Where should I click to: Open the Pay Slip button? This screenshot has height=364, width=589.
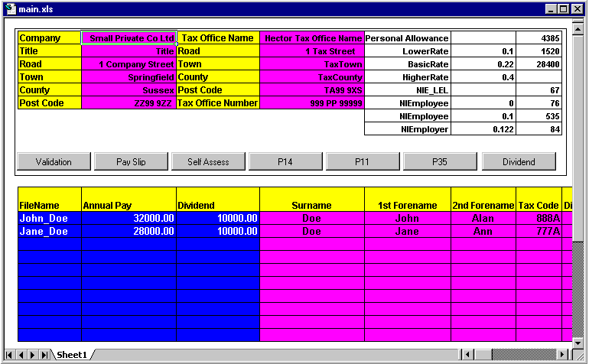pyautogui.click(x=131, y=161)
